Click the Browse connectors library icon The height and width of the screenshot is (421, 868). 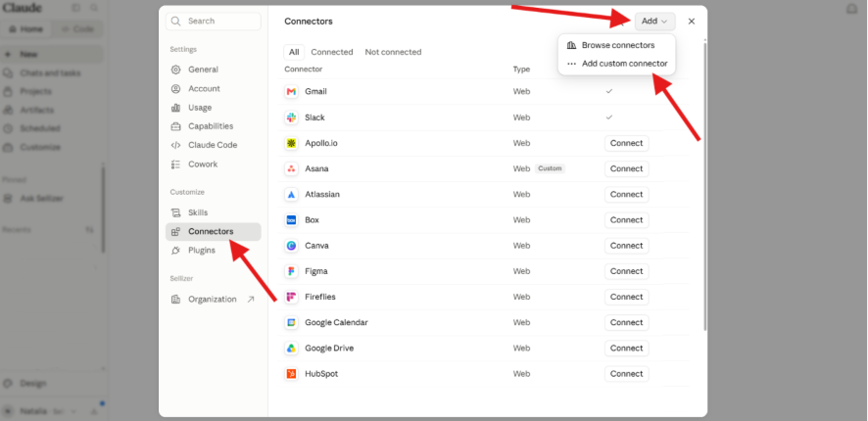coord(571,45)
